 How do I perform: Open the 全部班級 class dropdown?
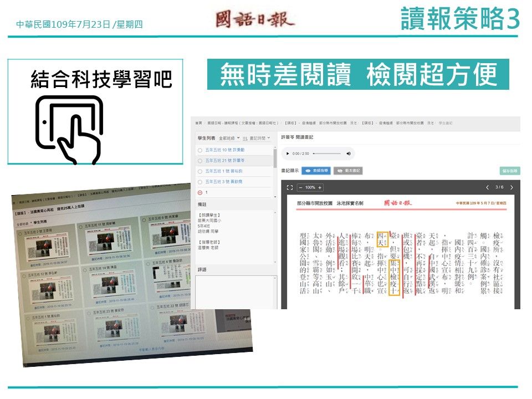click(229, 137)
